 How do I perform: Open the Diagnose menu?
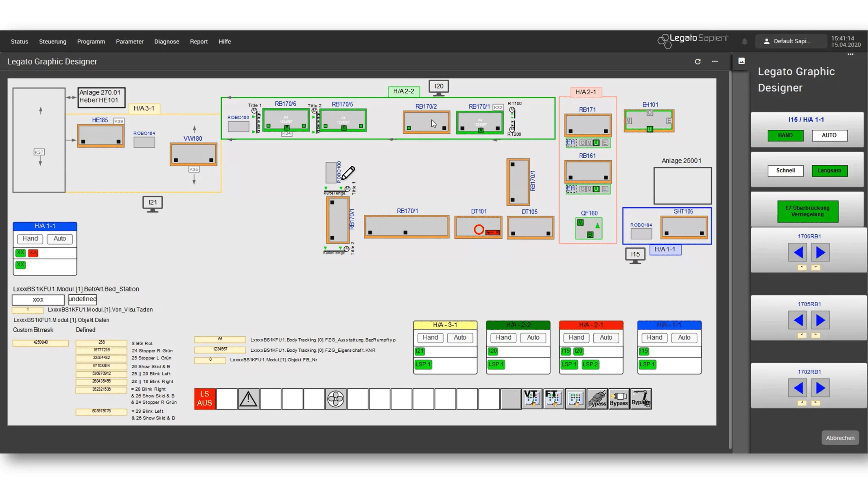tap(166, 41)
